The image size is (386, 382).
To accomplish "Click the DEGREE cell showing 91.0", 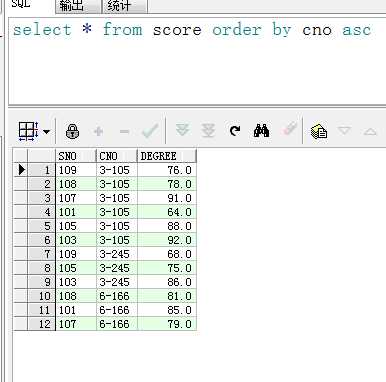I will coord(167,198).
